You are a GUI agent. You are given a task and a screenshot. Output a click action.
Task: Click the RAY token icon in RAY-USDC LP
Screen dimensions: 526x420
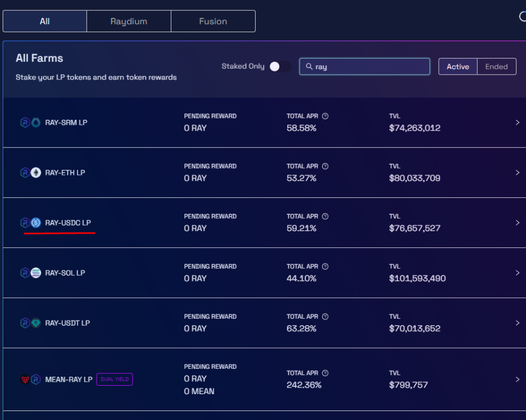pos(25,223)
